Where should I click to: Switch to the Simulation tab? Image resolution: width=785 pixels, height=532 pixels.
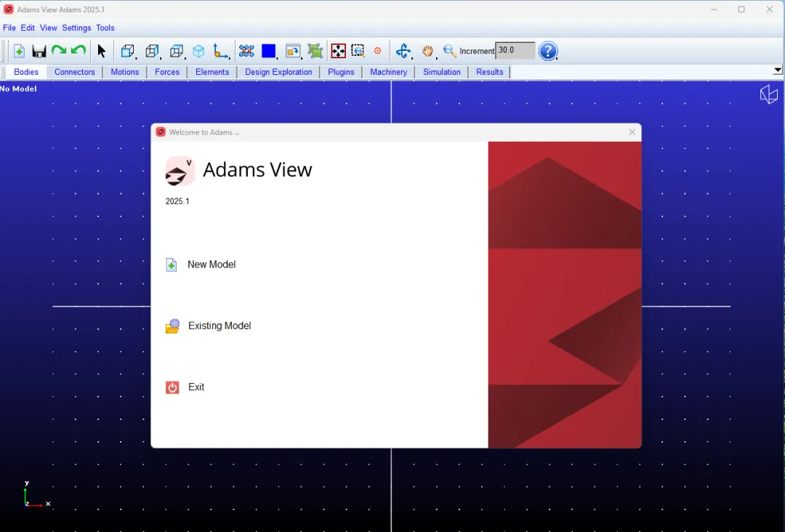(x=442, y=72)
